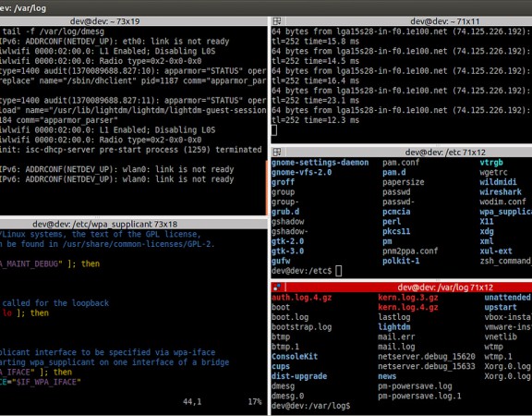Click 'cups' in the /var/log listing
The width and height of the screenshot is (532, 416).
click(x=281, y=366)
